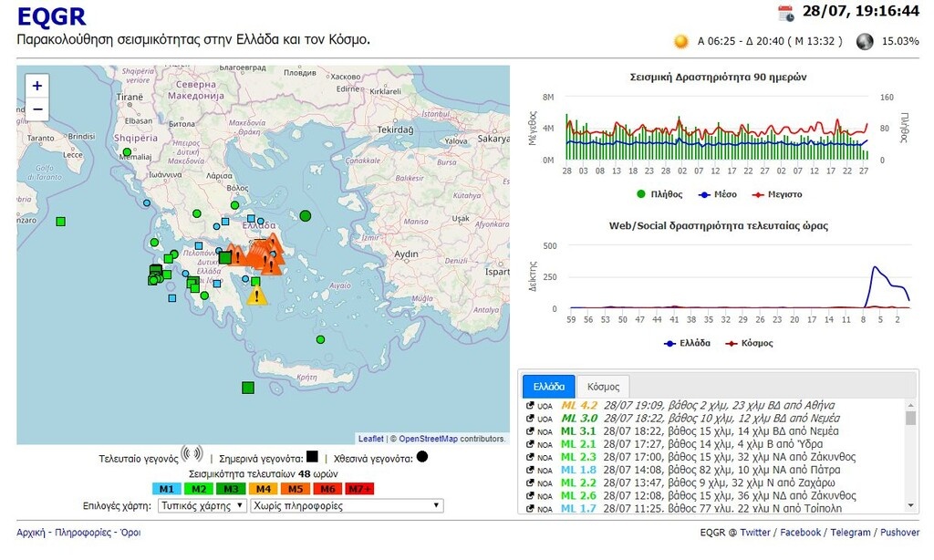Viewport: 934px width, 560px height.
Task: Toggle the M2 magnitude filter
Action: (198, 489)
